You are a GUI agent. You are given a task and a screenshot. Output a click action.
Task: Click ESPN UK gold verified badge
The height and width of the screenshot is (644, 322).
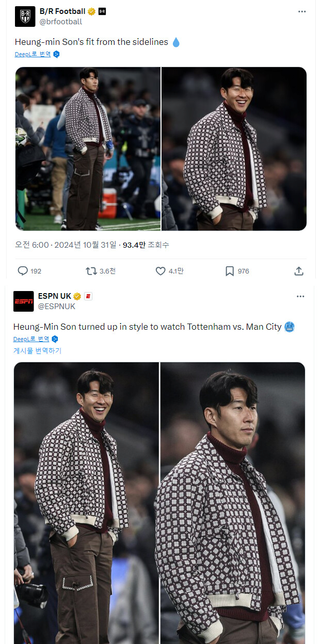pos(77,296)
